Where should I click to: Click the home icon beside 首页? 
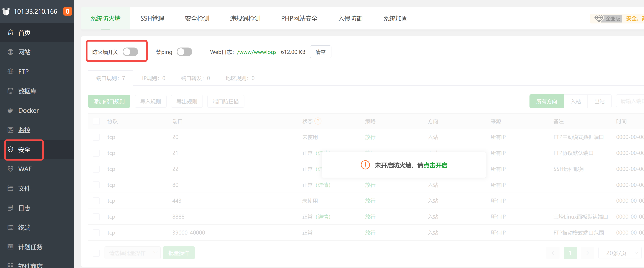[x=10, y=33]
